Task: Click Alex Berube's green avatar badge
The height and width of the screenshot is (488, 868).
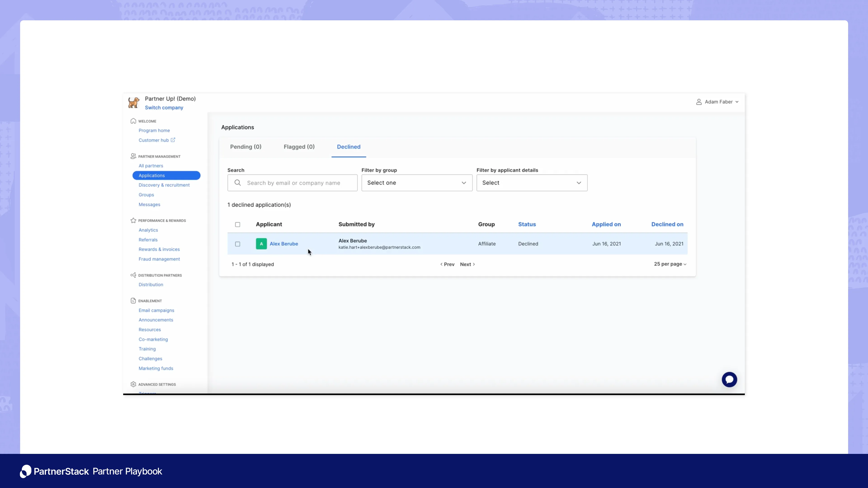Action: click(x=261, y=244)
